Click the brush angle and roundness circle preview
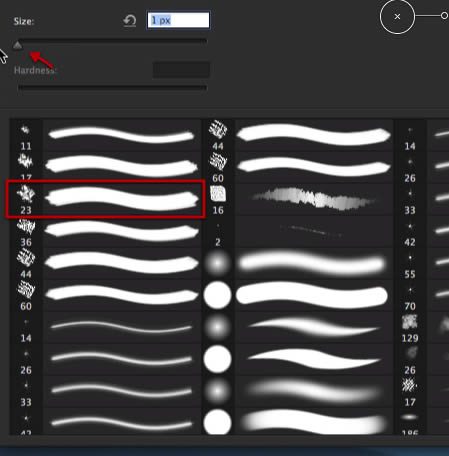The width and height of the screenshot is (449, 456). coord(397,16)
